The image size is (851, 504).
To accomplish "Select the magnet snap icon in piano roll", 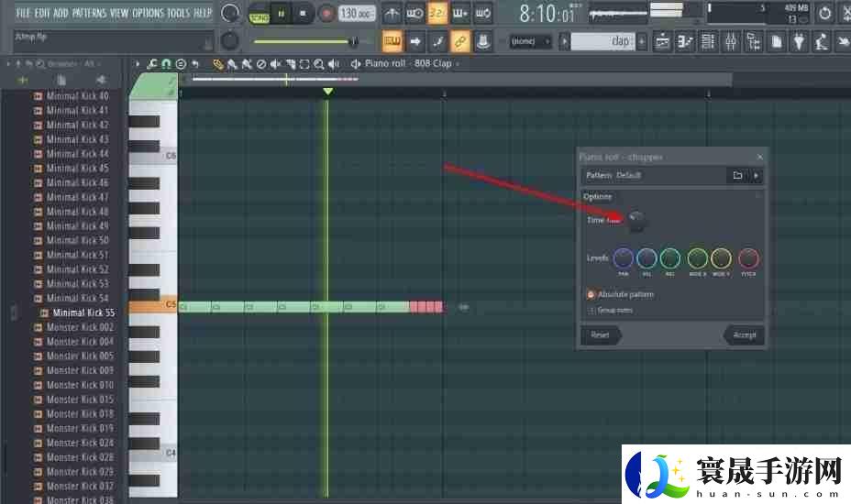I will pos(166,64).
